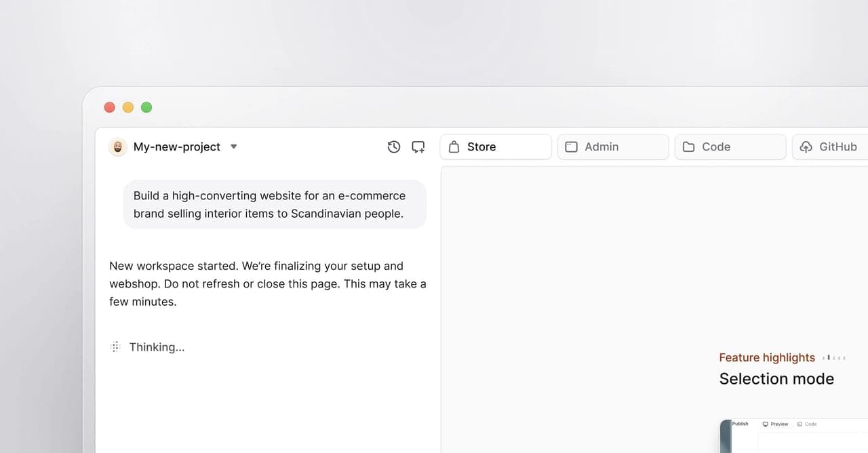Click the Thinking... indicator text

[x=157, y=347]
